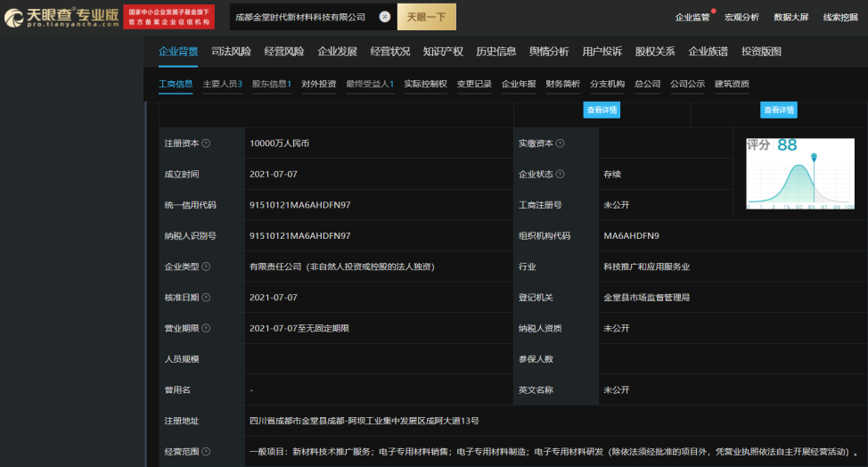Switch to the 股权关系 tab

point(655,52)
